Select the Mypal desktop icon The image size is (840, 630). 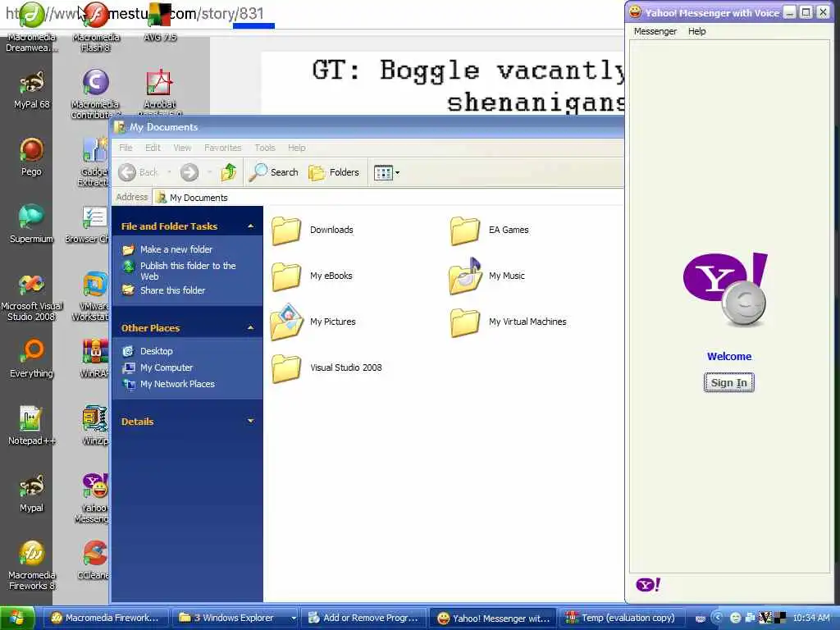tap(32, 493)
